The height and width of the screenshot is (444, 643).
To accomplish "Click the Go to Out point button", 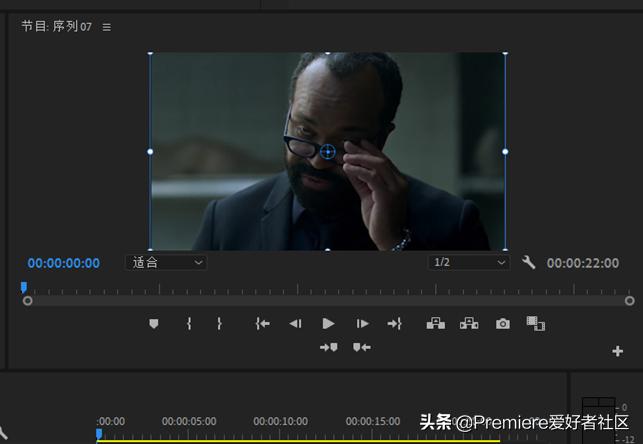I will tap(394, 324).
